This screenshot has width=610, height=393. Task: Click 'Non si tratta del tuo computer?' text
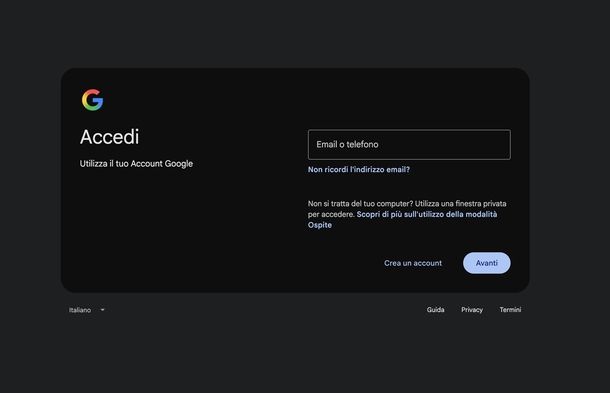click(x=360, y=204)
